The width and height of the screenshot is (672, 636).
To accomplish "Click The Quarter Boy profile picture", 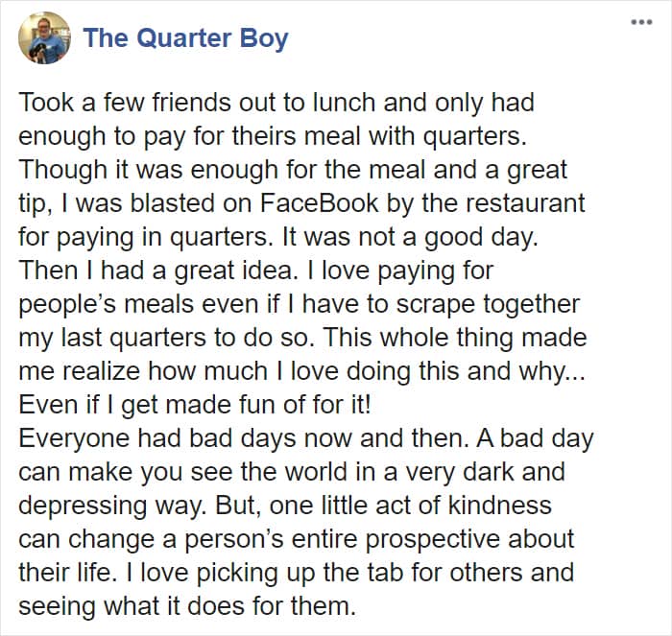I will pyautogui.click(x=42, y=38).
